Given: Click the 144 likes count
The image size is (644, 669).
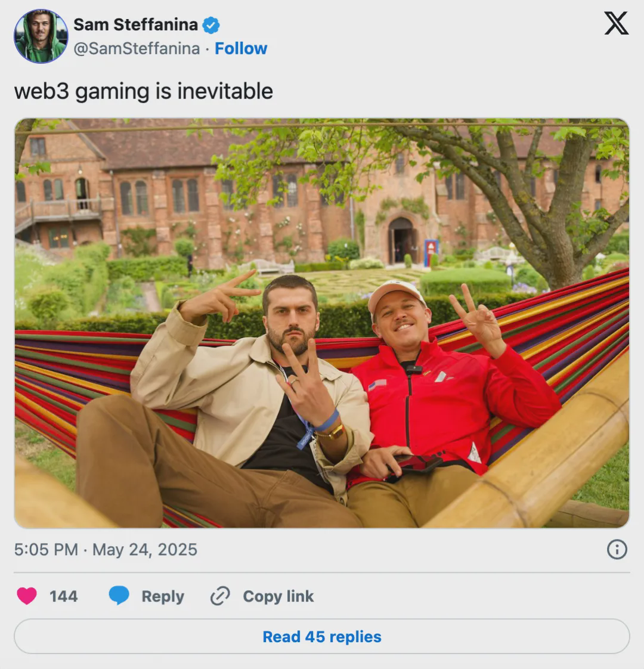Looking at the screenshot, I should pyautogui.click(x=63, y=596).
